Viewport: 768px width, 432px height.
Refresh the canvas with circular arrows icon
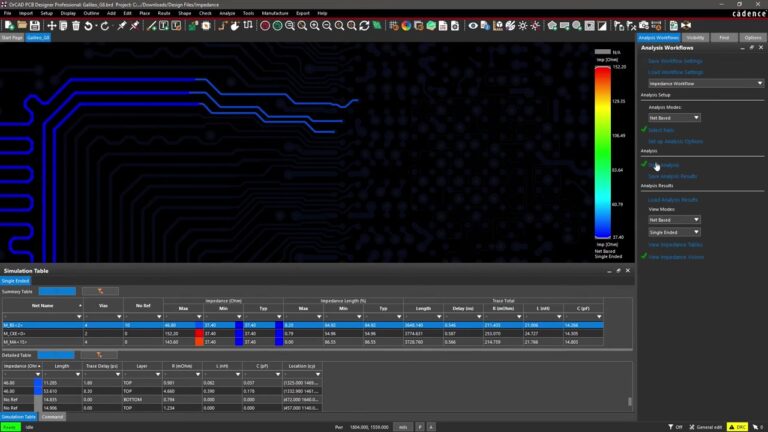[x=364, y=25]
